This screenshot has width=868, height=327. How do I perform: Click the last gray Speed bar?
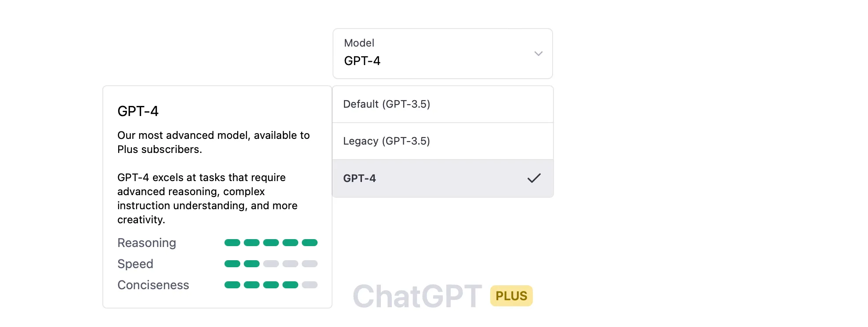point(310,264)
